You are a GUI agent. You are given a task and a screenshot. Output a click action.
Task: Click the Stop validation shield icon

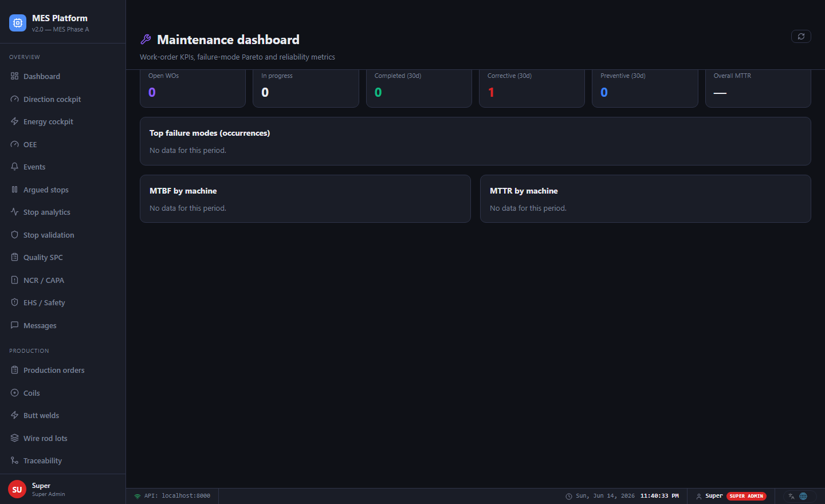pos(14,235)
